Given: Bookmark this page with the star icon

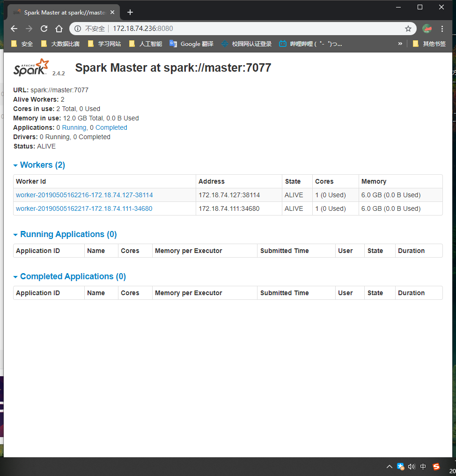Looking at the screenshot, I should point(408,29).
